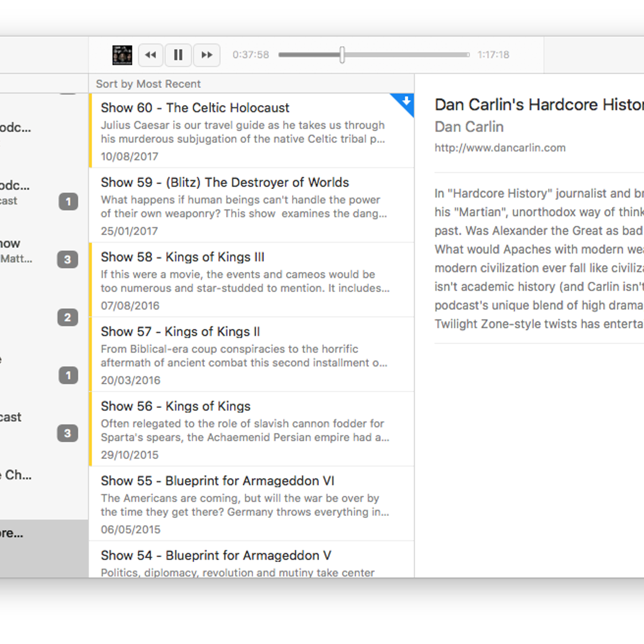Click the Show 59 description about weaponry
644x644 pixels.
pyautogui.click(x=244, y=207)
